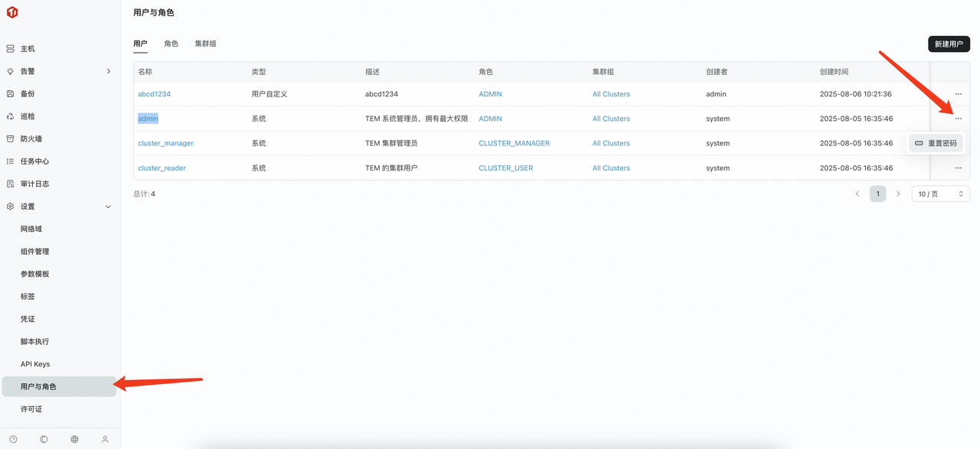Open 主机 hosts page in sidebar

pos(28,49)
